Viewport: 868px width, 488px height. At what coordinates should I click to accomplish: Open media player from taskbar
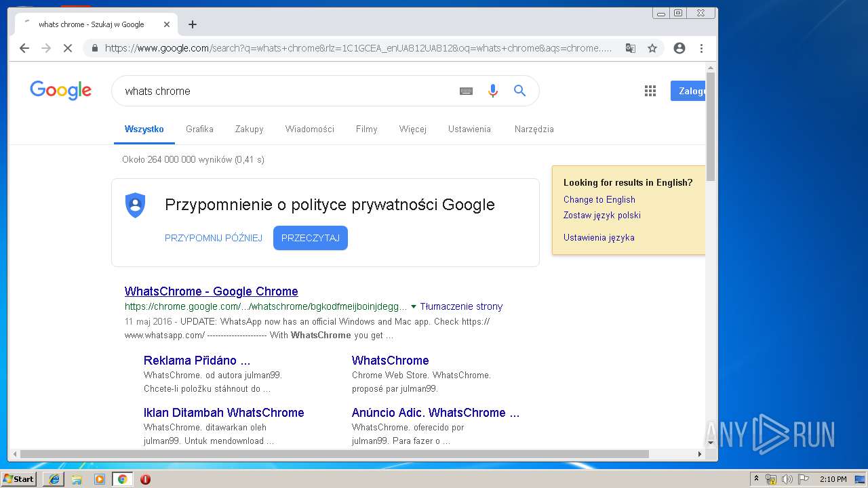pos(100,479)
